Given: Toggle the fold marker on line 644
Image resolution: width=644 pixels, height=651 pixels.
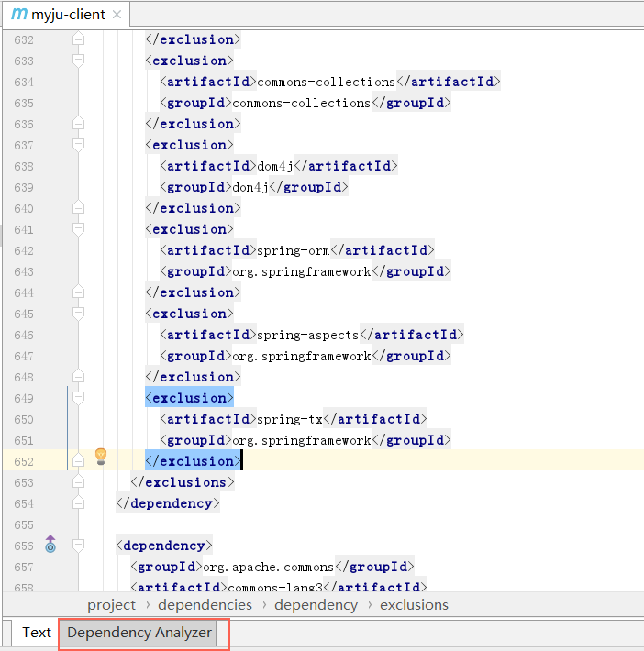Looking at the screenshot, I should point(78,292).
